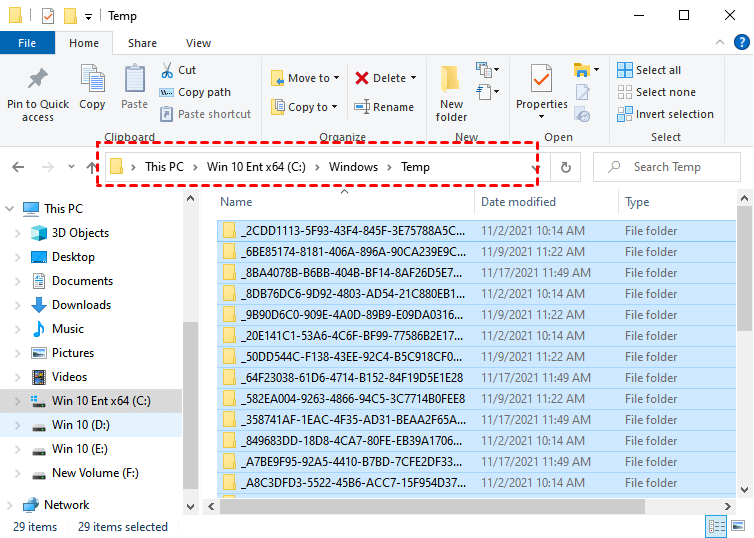
Task: Click the Rename icon in Organize group
Action: pos(362,107)
